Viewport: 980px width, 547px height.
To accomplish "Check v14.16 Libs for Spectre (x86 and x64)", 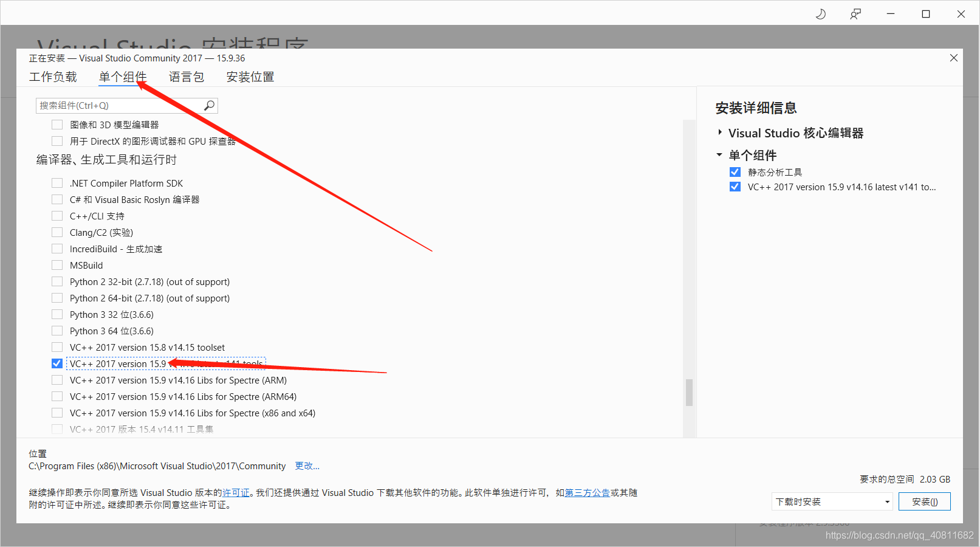I will pyautogui.click(x=57, y=413).
